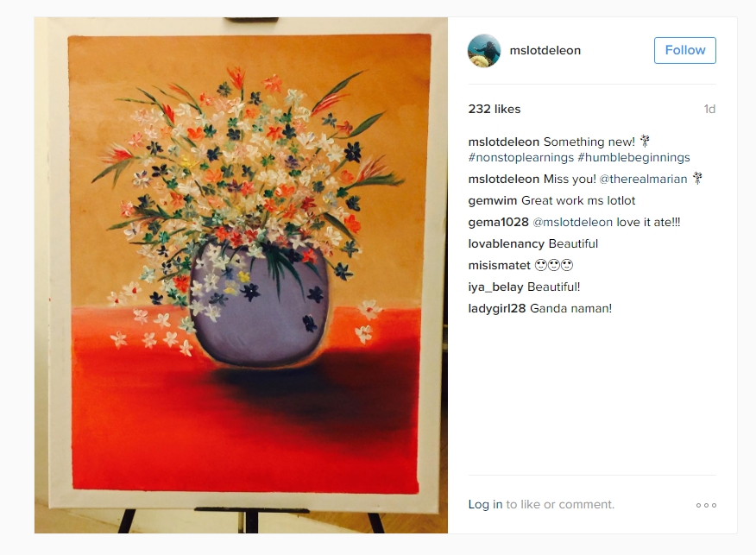Open mslotdeleon username in header
The height and width of the screenshot is (555, 756).
[545, 50]
